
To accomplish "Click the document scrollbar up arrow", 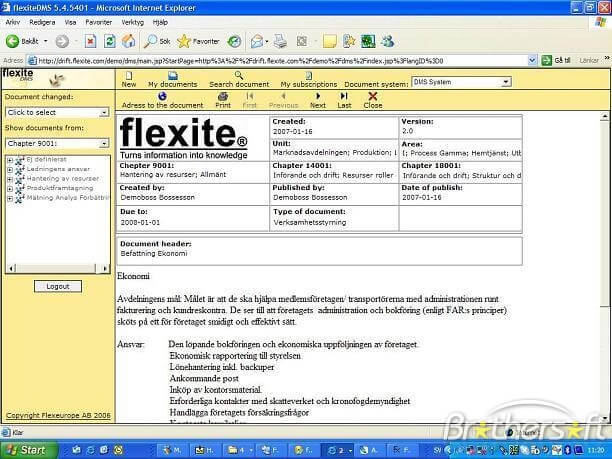I will tap(605, 116).
